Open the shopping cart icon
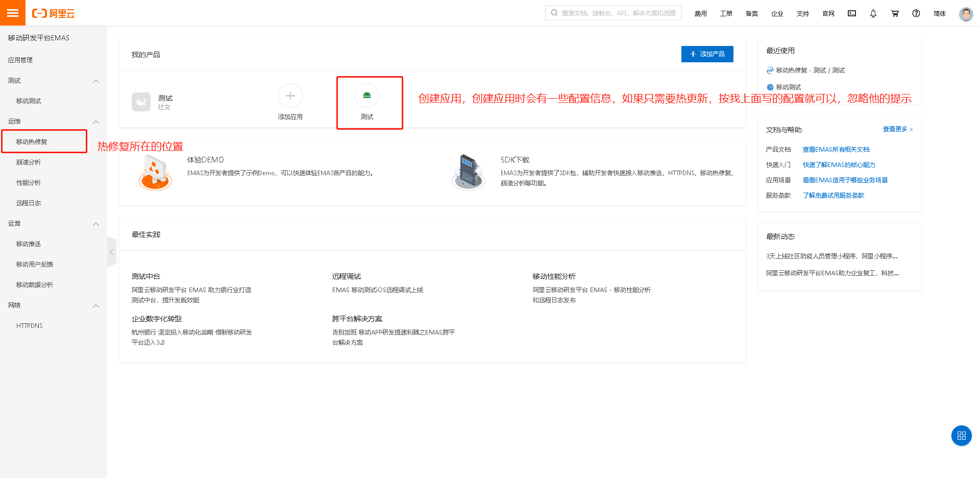 (x=895, y=13)
